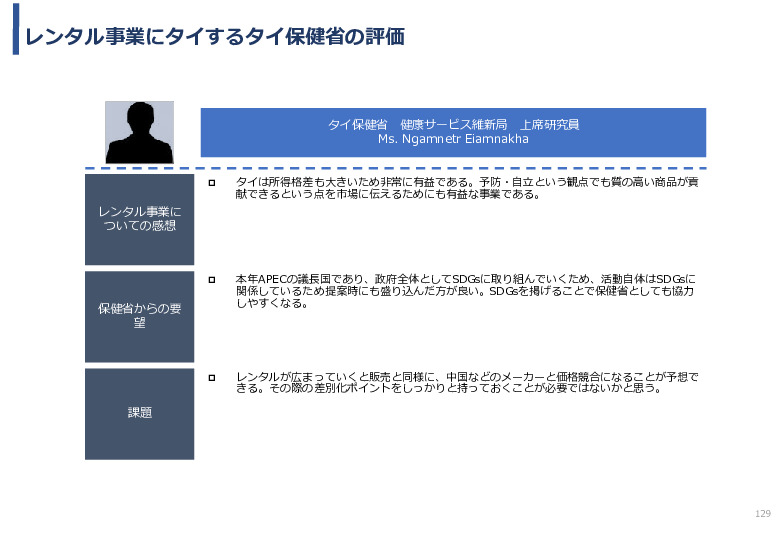Click the paragraph starting レンタルが広まっていくと

click(x=467, y=382)
